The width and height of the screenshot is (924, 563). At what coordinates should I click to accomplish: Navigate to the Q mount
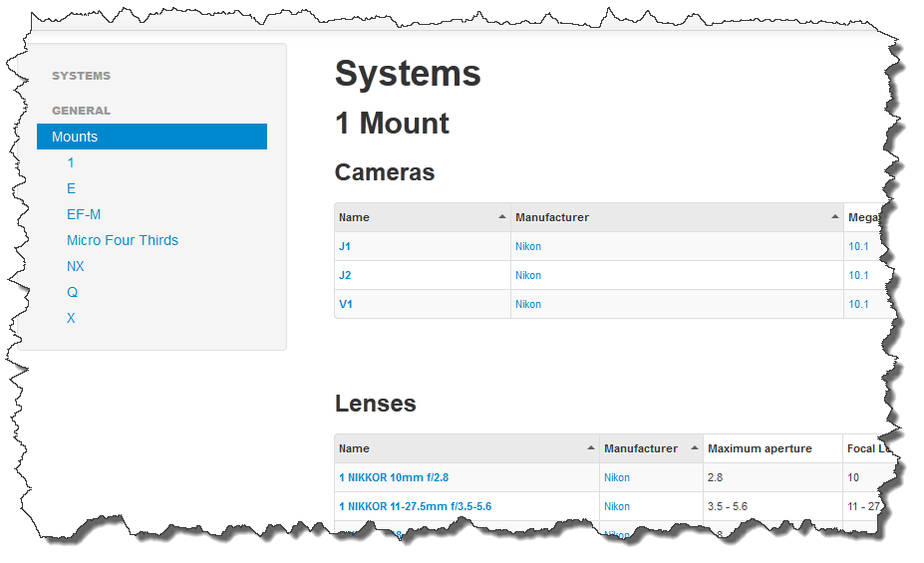click(72, 292)
